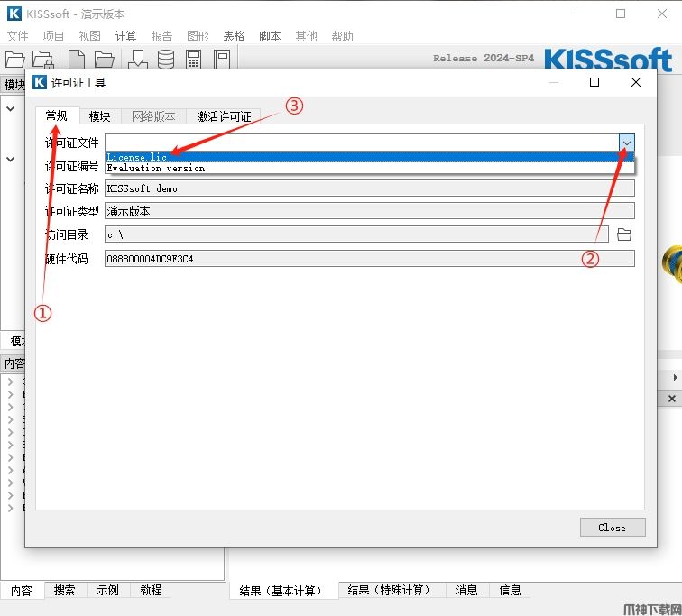Maximize the KISSsoft main window
This screenshot has width=682, height=616.
pyautogui.click(x=621, y=14)
